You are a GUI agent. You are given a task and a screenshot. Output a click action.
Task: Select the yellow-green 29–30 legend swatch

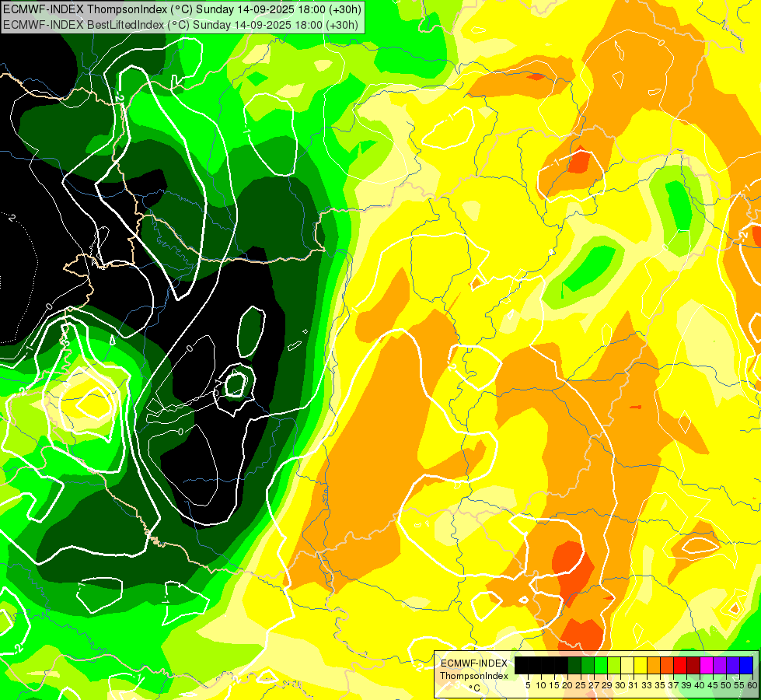[613, 665]
